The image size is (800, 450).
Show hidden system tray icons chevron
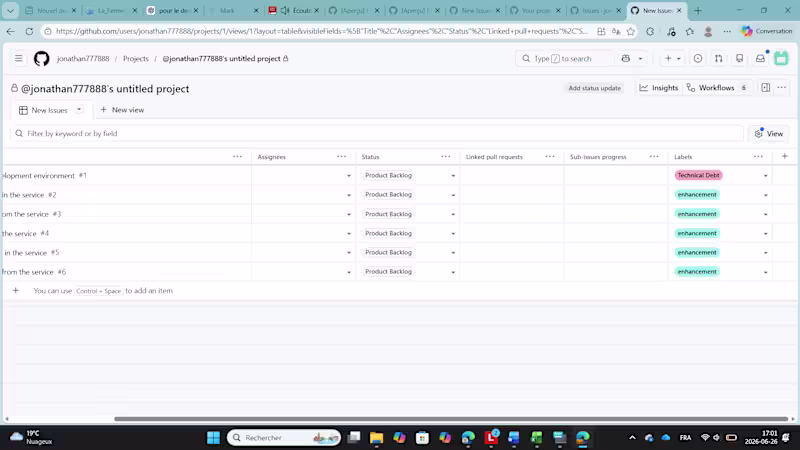pyautogui.click(x=632, y=438)
